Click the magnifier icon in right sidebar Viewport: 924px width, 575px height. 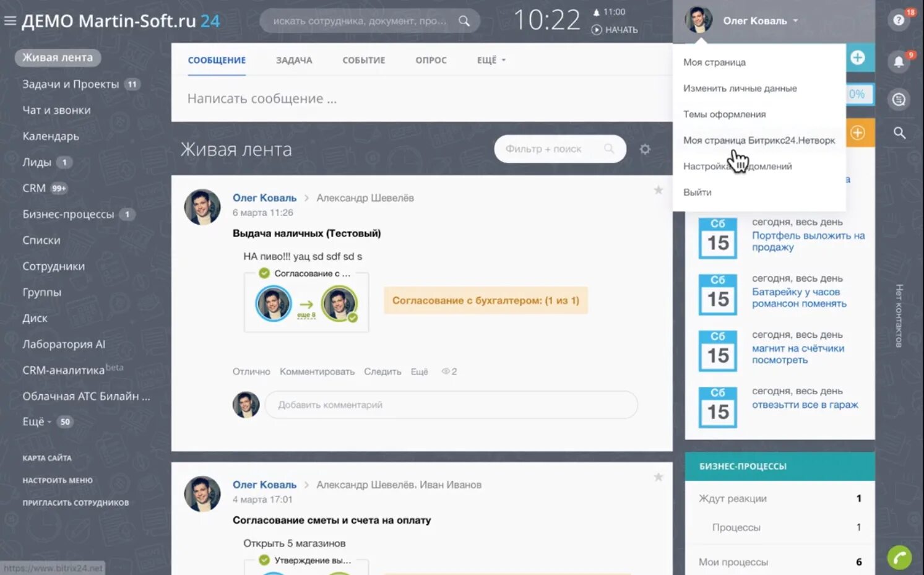(x=899, y=132)
